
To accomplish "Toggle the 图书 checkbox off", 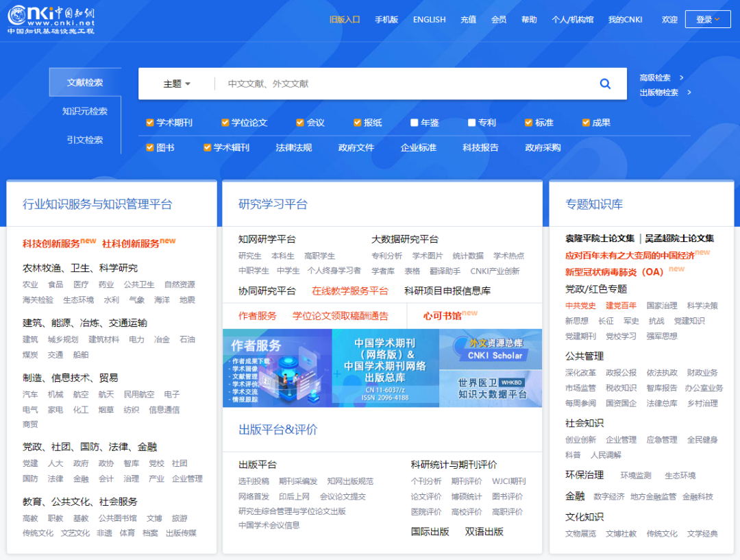I will [x=150, y=147].
